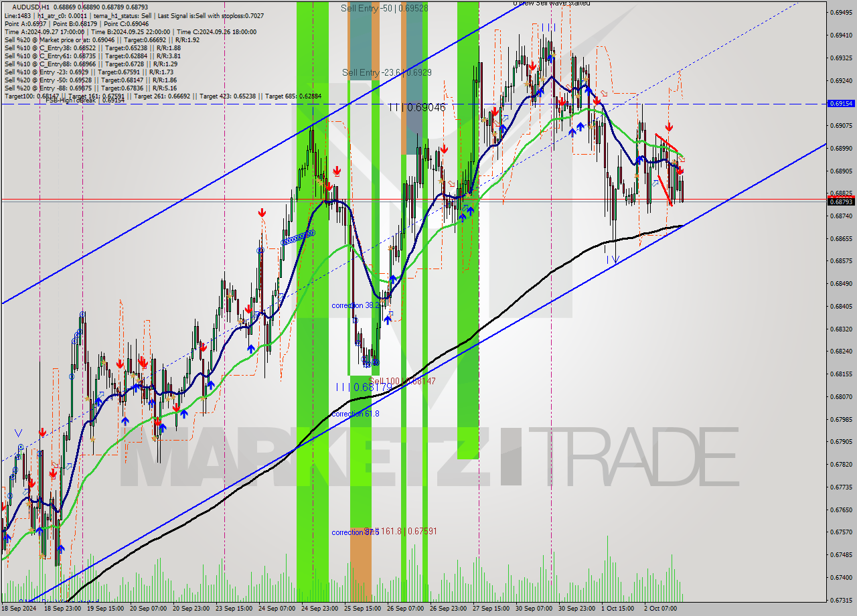
Task: Click the 'Sell 161.8 | 0.67591' label
Action: point(402,531)
